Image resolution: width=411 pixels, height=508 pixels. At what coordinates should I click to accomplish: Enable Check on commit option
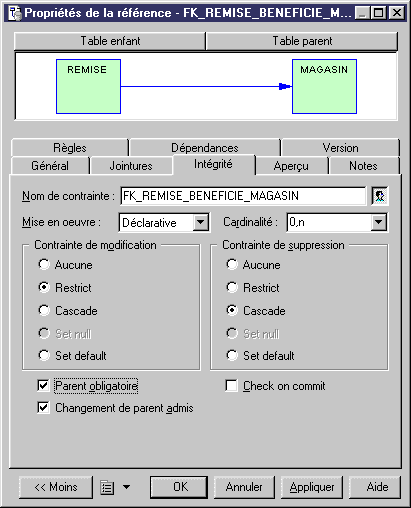pyautogui.click(x=231, y=386)
